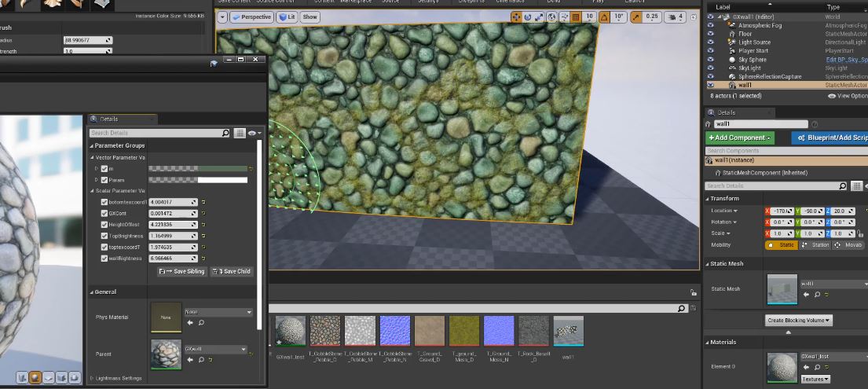Click the green Add Component button
This screenshot has height=389, width=868.
coord(740,138)
